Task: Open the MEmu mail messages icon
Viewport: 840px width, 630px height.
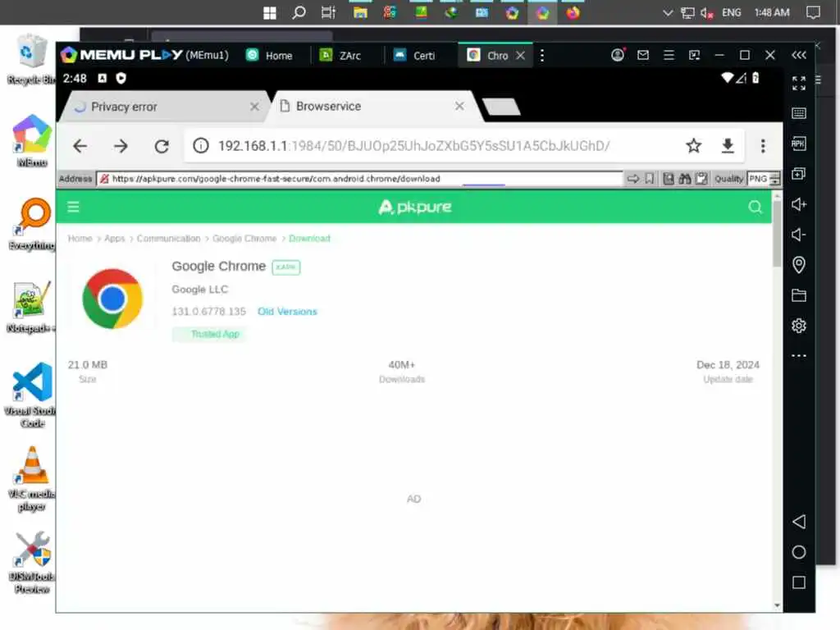Action: (x=643, y=55)
